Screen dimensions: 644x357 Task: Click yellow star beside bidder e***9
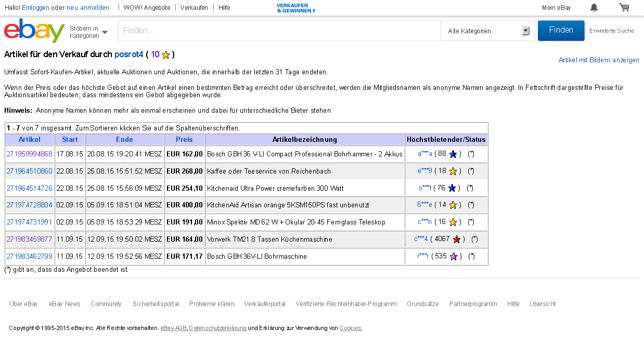click(453, 171)
